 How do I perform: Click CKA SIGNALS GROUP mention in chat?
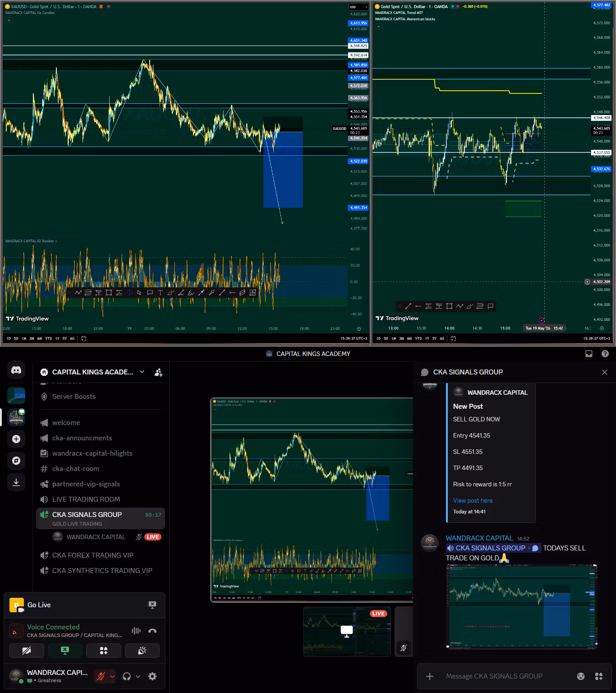pos(493,548)
